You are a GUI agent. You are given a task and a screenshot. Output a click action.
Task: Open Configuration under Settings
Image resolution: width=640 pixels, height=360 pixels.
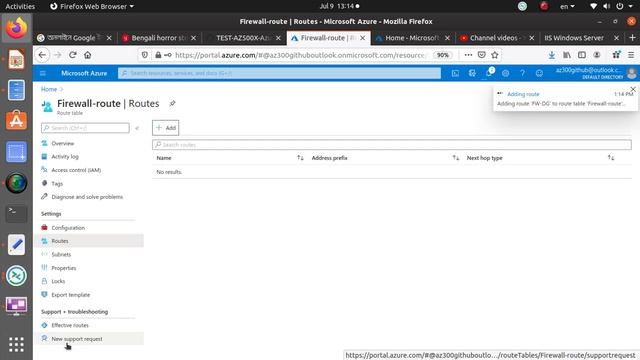click(68, 228)
